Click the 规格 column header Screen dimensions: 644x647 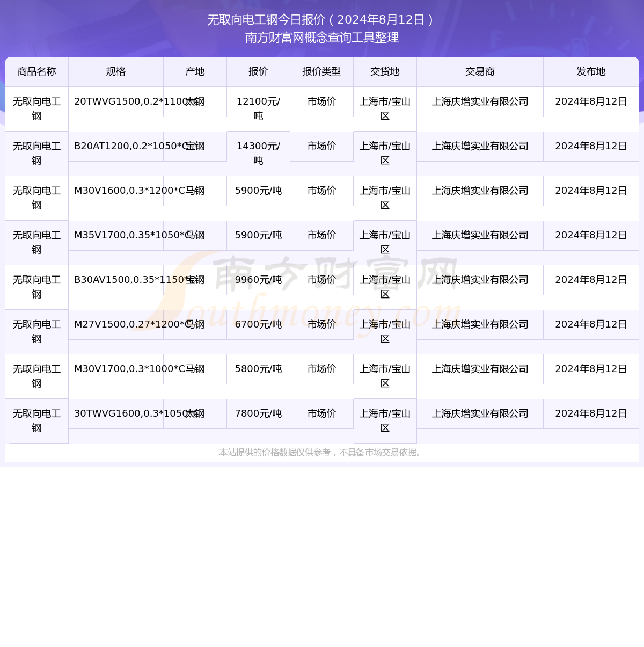pyautogui.click(x=116, y=71)
